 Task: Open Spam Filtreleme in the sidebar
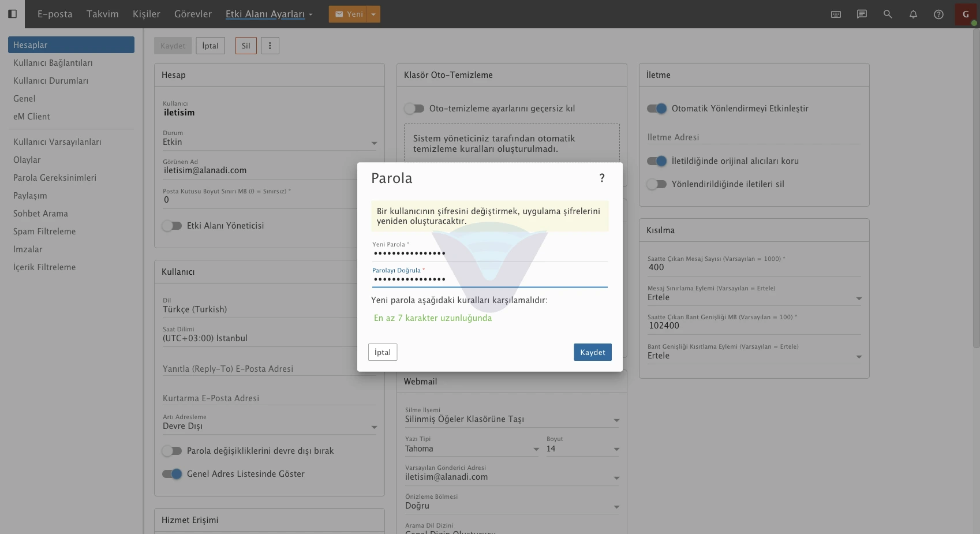[x=44, y=231]
